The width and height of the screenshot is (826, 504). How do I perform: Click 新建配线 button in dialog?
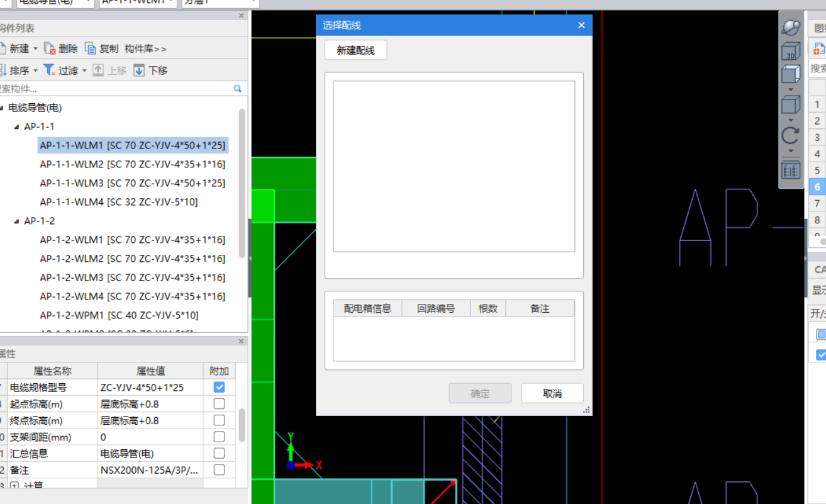(x=355, y=50)
